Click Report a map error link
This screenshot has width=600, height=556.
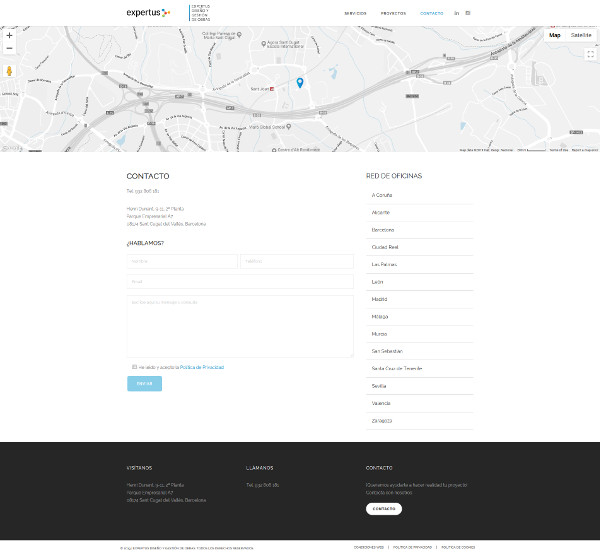coord(584,150)
